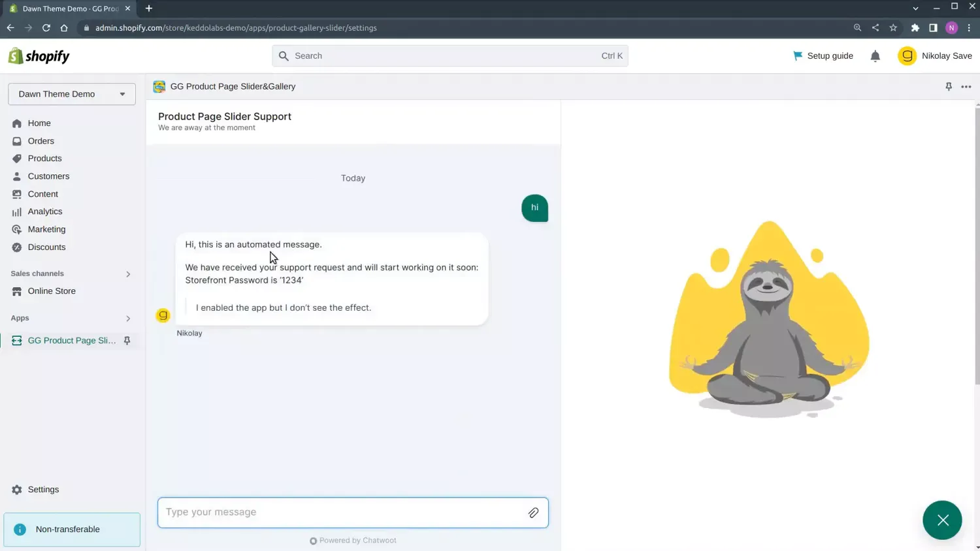Expand the Sales channels section
Image resolution: width=980 pixels, height=551 pixels.
tap(128, 274)
